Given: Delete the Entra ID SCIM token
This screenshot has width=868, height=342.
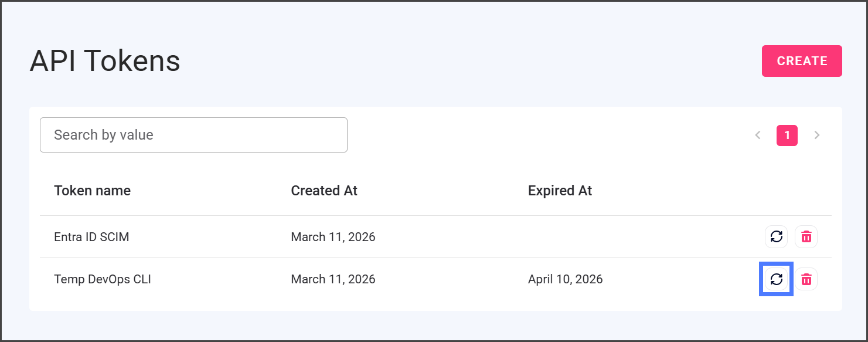Looking at the screenshot, I should 806,237.
